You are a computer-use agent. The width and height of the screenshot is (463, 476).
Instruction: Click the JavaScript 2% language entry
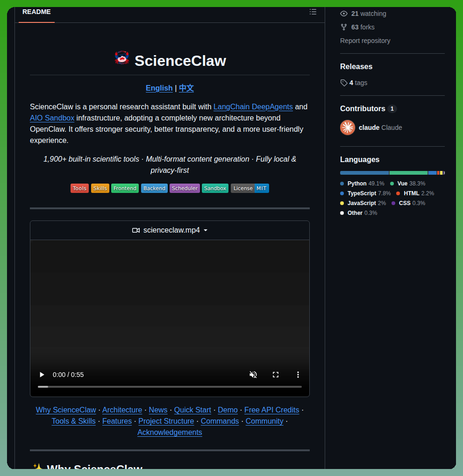coord(363,203)
